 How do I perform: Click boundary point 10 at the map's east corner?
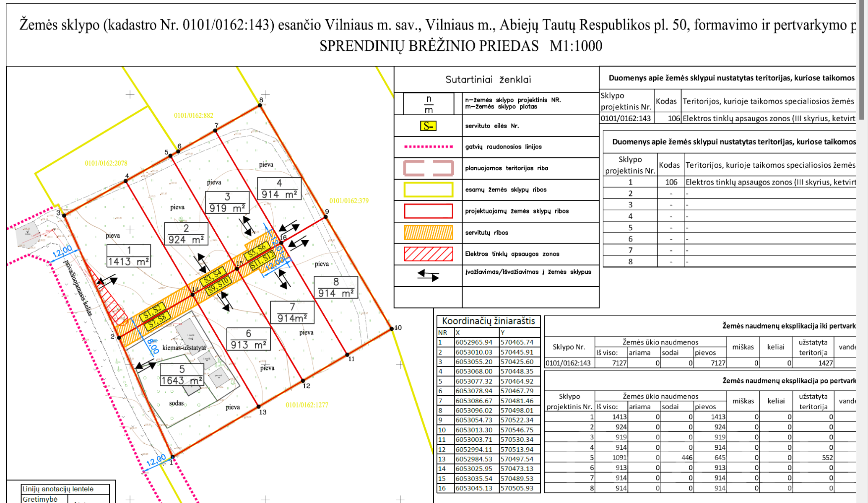point(392,329)
